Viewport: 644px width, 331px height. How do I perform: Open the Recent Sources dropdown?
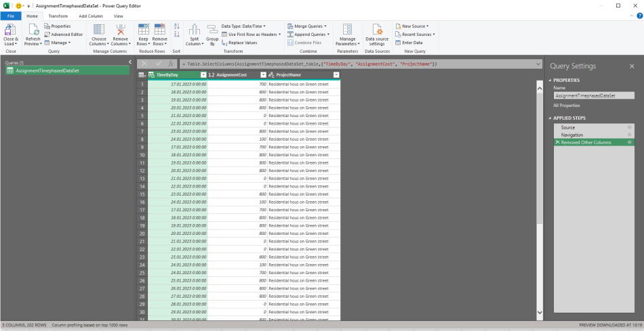coord(416,35)
